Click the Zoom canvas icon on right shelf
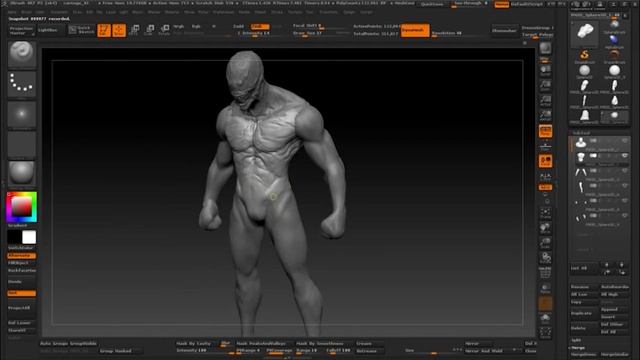 (545, 86)
